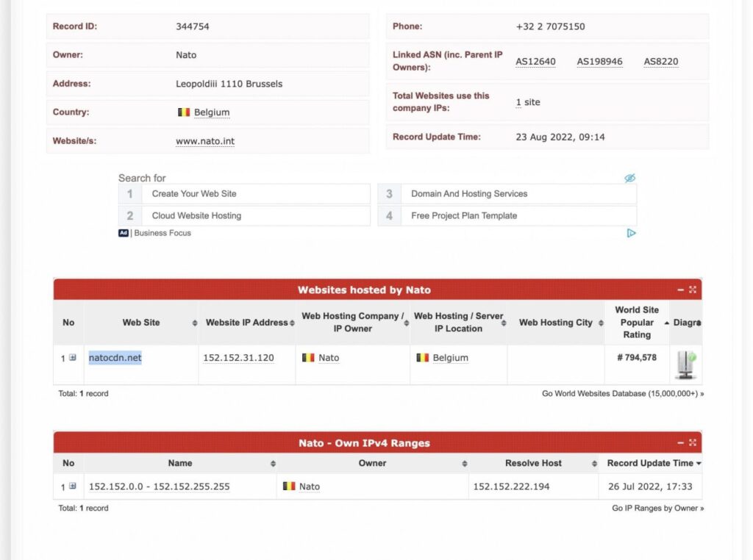
Task: Click the Belgian flag in the Country row
Action: pyautogui.click(x=184, y=112)
